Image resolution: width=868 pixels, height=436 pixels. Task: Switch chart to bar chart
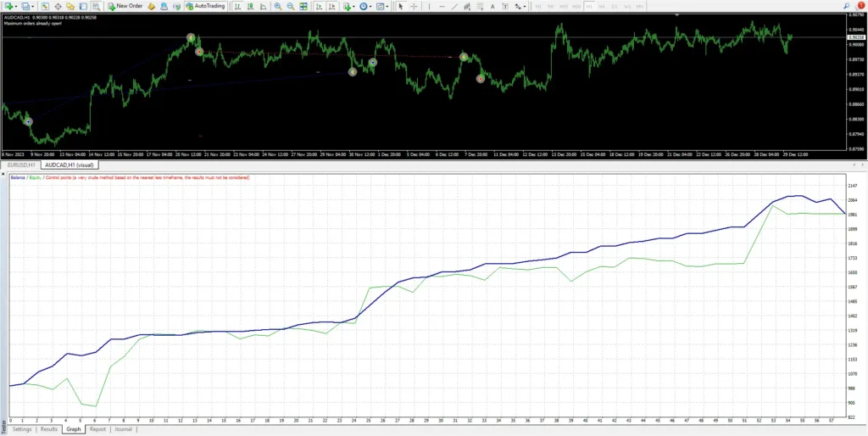[x=237, y=6]
